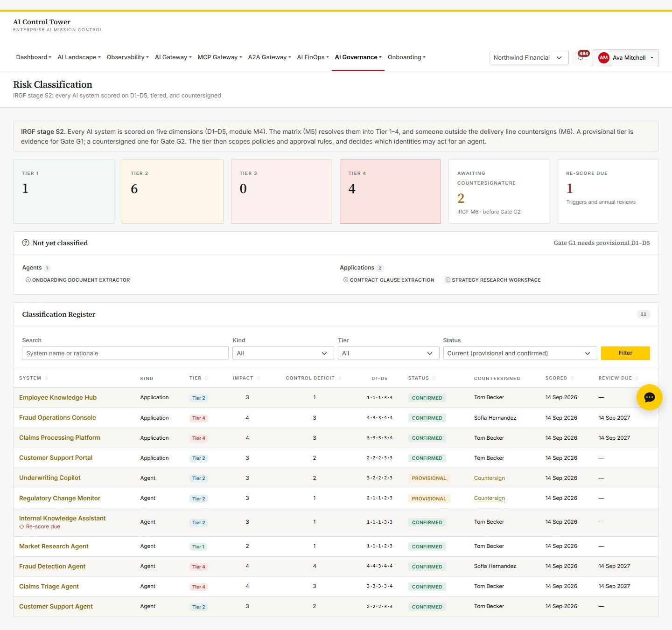
Task: Click the Tier 4 summary card
Action: 390,192
